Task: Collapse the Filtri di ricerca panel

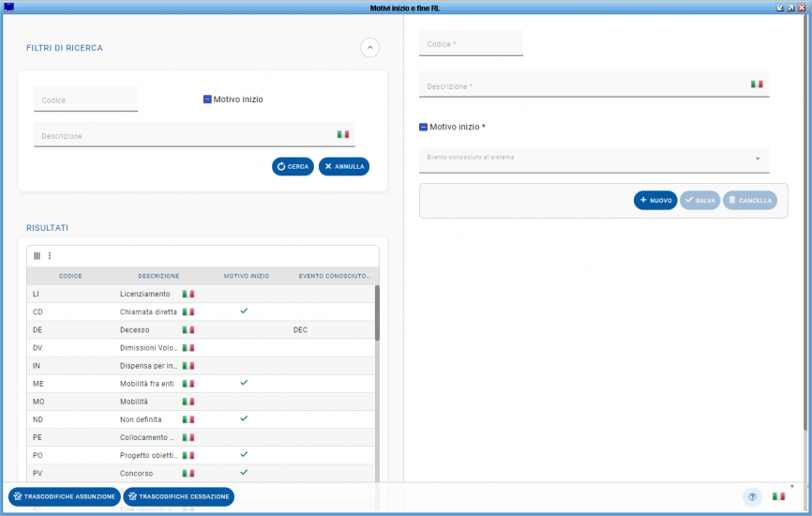Action: [x=369, y=48]
